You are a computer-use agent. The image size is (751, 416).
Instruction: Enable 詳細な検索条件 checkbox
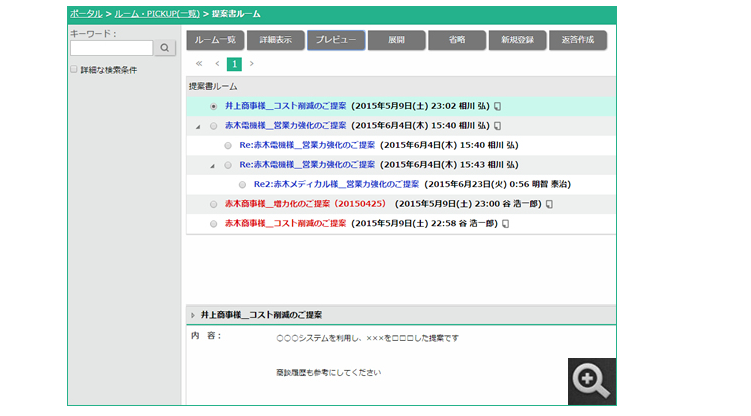[74, 69]
